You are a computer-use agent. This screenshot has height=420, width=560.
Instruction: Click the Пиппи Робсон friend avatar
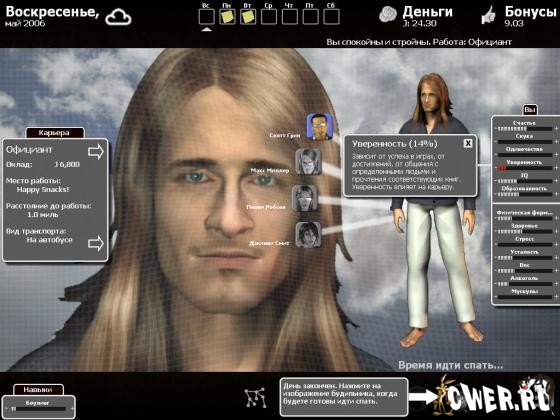[x=305, y=198]
